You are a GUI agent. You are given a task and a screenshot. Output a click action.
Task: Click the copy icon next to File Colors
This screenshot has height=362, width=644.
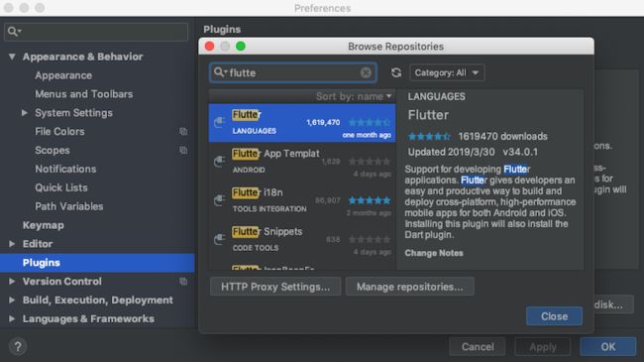point(183,132)
